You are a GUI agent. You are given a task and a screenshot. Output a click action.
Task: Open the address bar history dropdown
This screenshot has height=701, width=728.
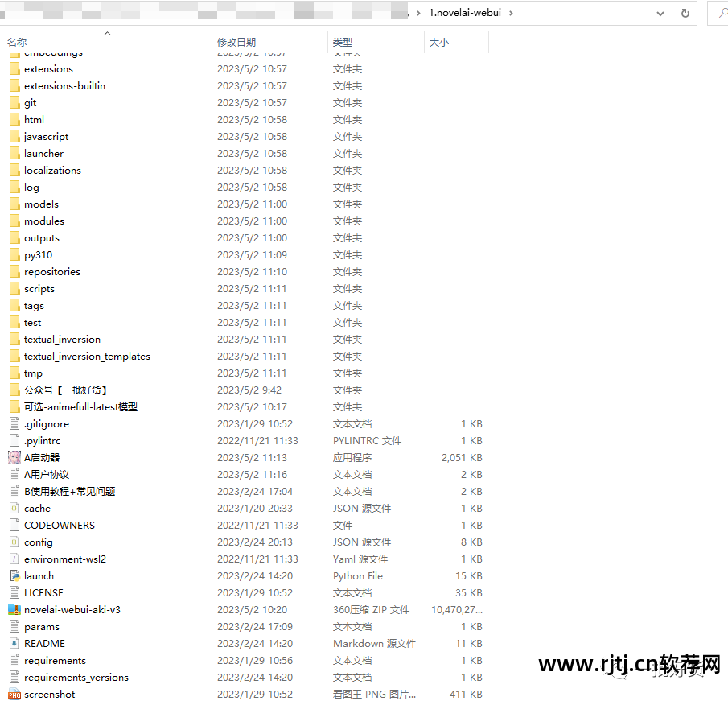(x=660, y=14)
